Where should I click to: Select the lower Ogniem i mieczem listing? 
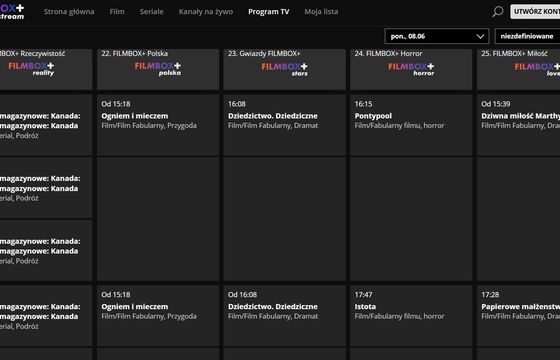click(x=158, y=315)
